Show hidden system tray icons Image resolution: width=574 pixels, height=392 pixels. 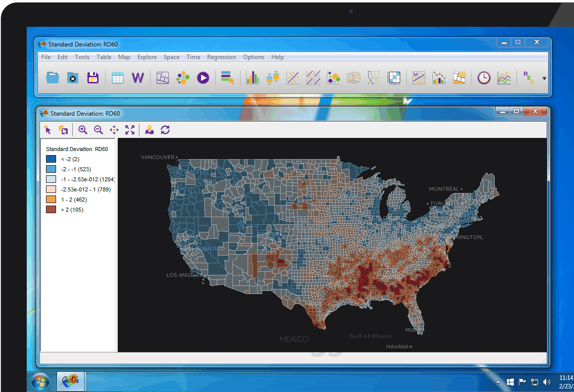[x=498, y=382]
